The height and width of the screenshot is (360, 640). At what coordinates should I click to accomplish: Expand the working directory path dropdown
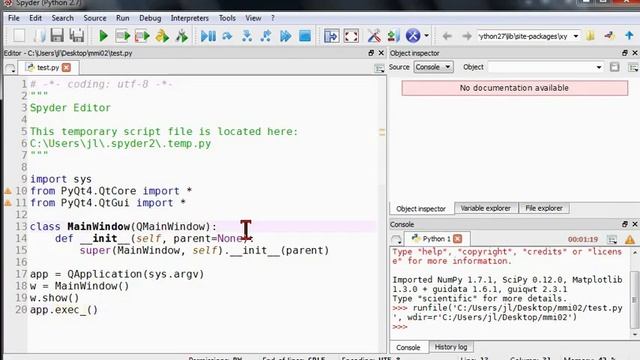coord(576,36)
